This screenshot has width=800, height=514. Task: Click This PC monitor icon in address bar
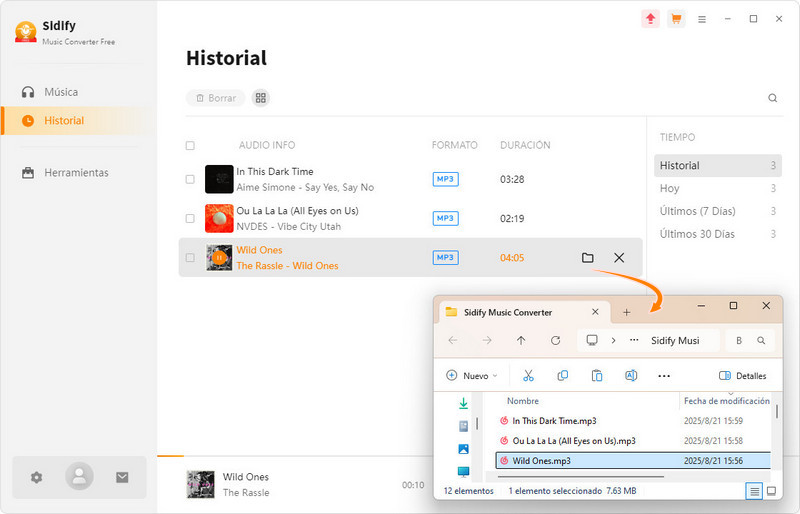pos(592,340)
